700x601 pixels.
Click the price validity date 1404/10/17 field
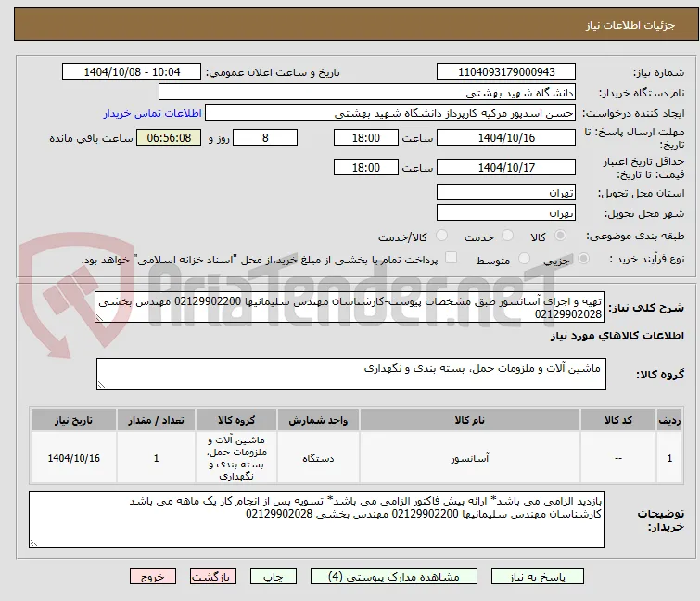click(x=506, y=168)
